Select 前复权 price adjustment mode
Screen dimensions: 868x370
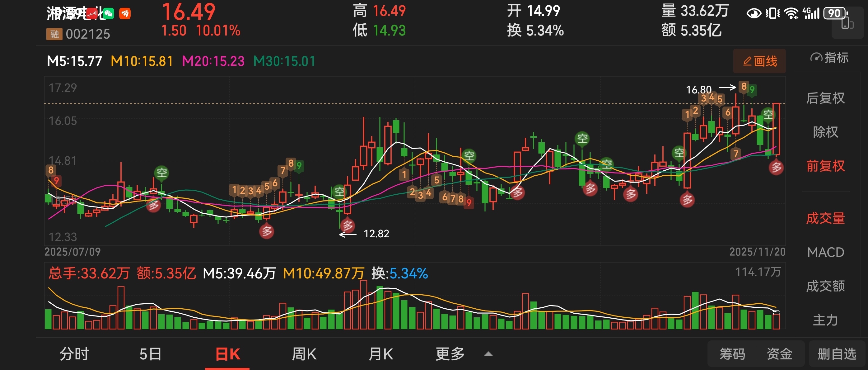825,166
